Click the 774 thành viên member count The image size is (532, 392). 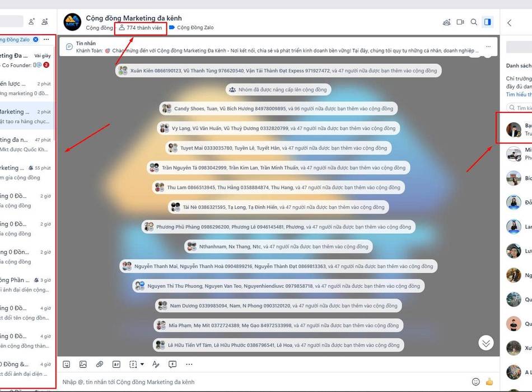coord(141,28)
